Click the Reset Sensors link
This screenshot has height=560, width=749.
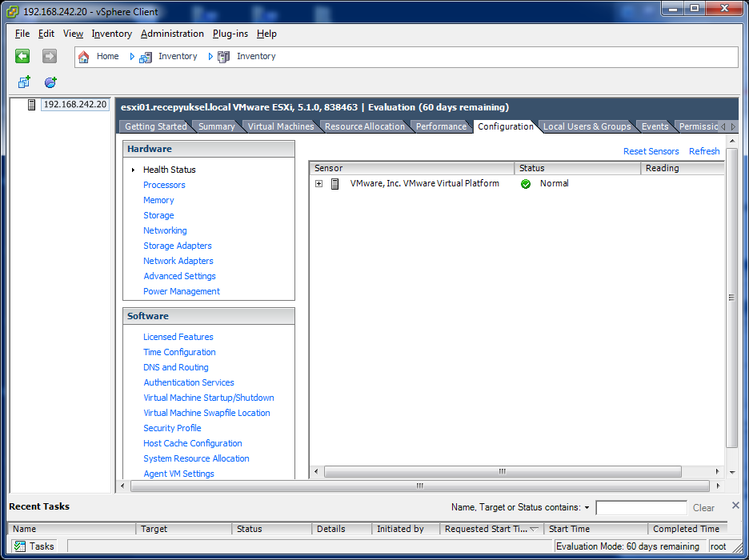(x=651, y=151)
